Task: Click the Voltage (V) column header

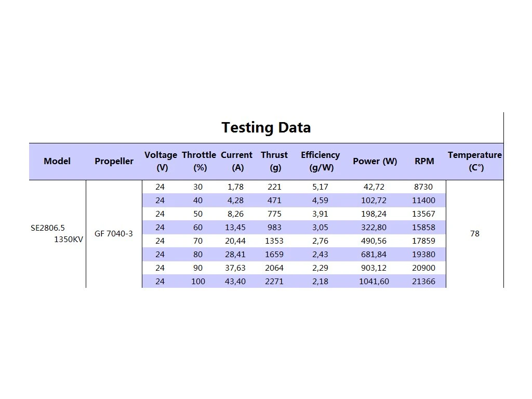Action: (x=161, y=161)
